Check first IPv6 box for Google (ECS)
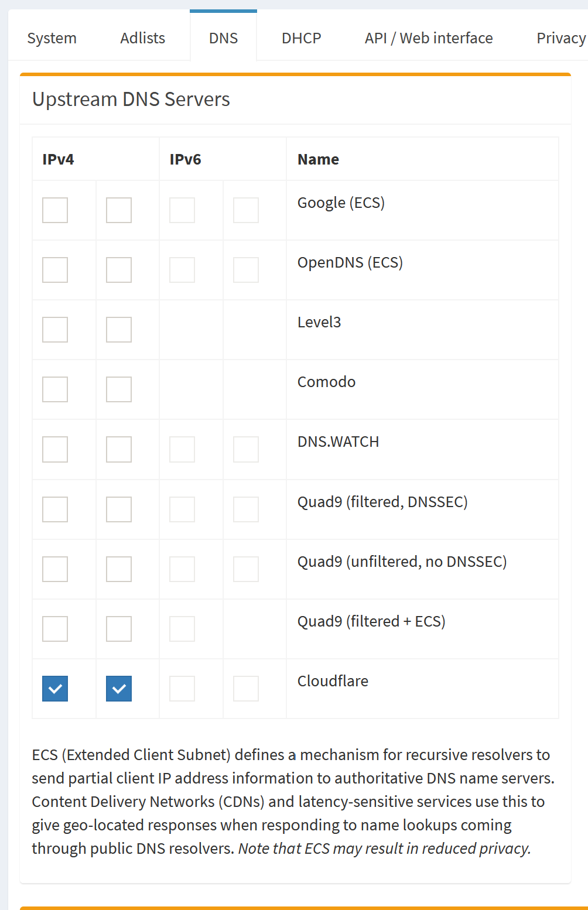This screenshot has height=910, width=588. (x=182, y=210)
